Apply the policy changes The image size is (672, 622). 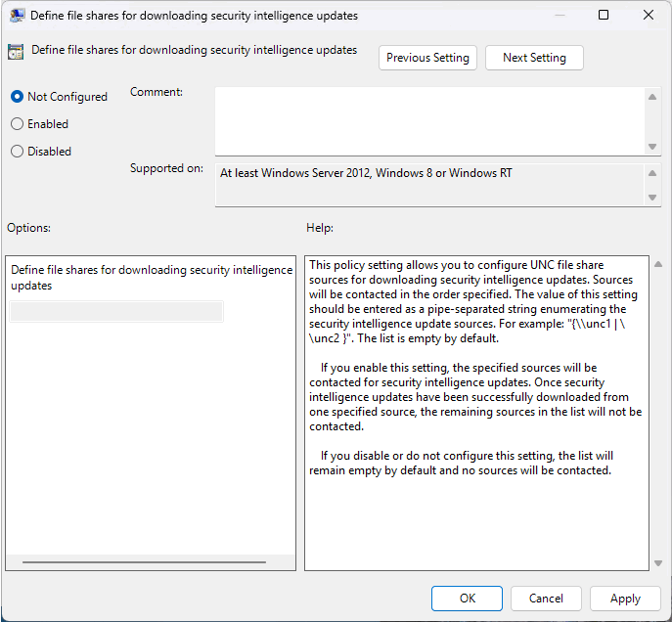coord(625,599)
